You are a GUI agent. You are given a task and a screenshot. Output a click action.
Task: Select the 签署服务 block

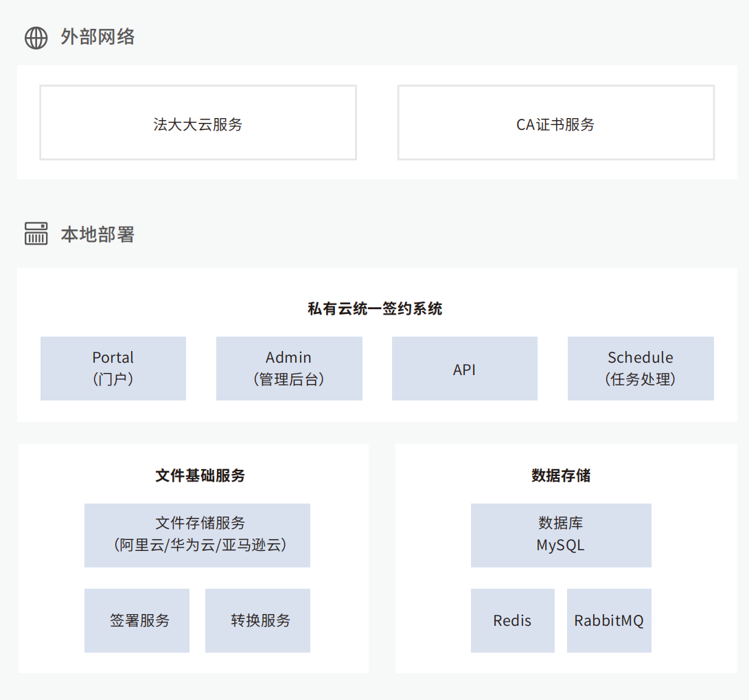pyautogui.click(x=137, y=620)
